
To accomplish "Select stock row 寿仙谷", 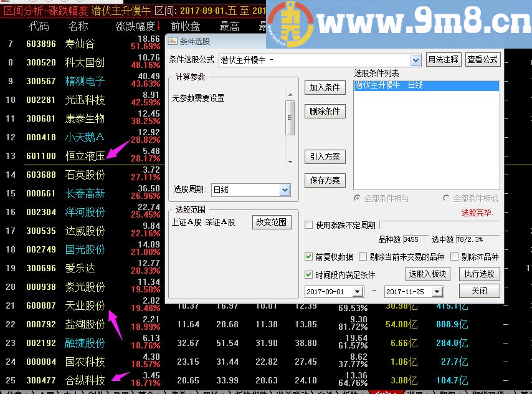I will [80, 44].
